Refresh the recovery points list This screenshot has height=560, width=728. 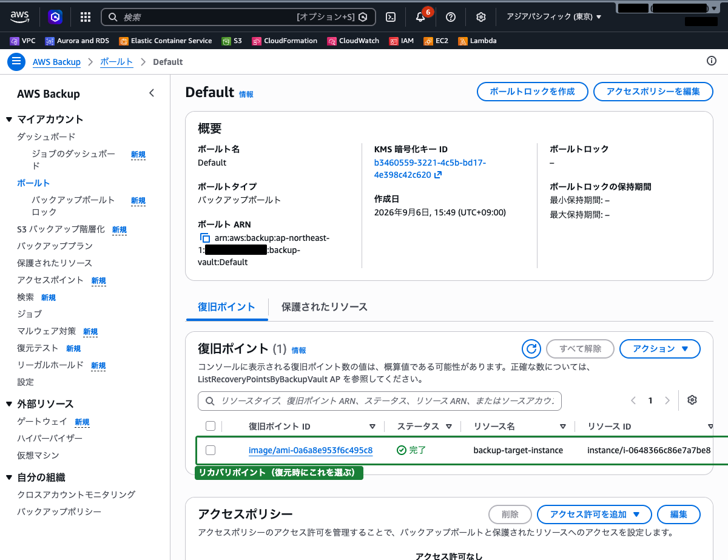531,349
